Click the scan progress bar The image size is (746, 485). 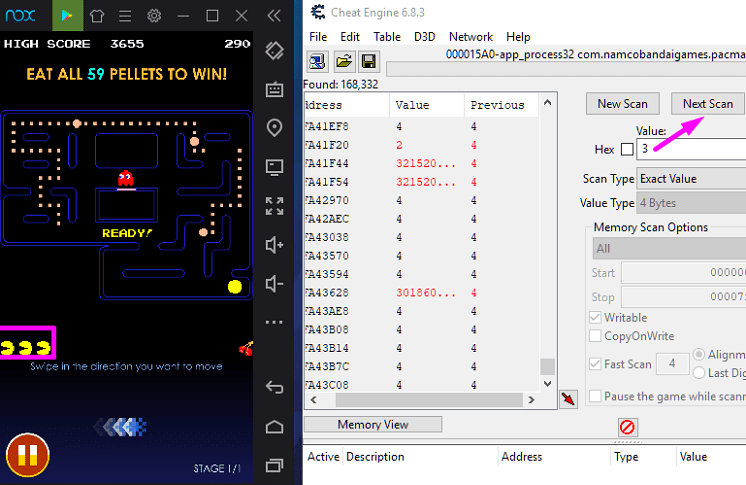[566, 69]
